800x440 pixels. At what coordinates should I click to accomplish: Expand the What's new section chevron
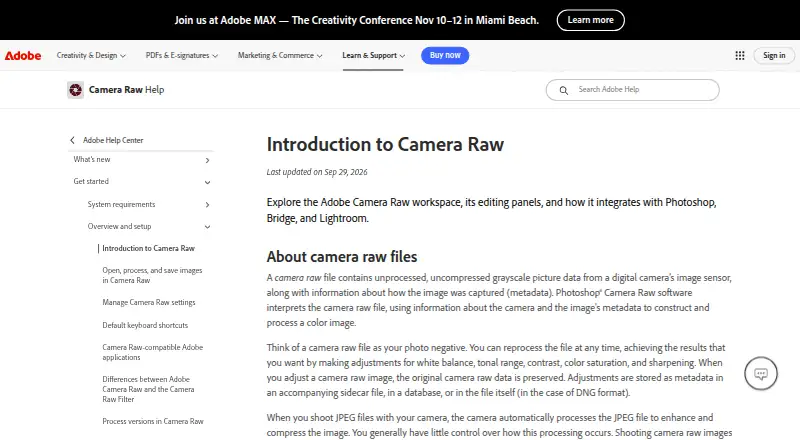click(x=207, y=160)
